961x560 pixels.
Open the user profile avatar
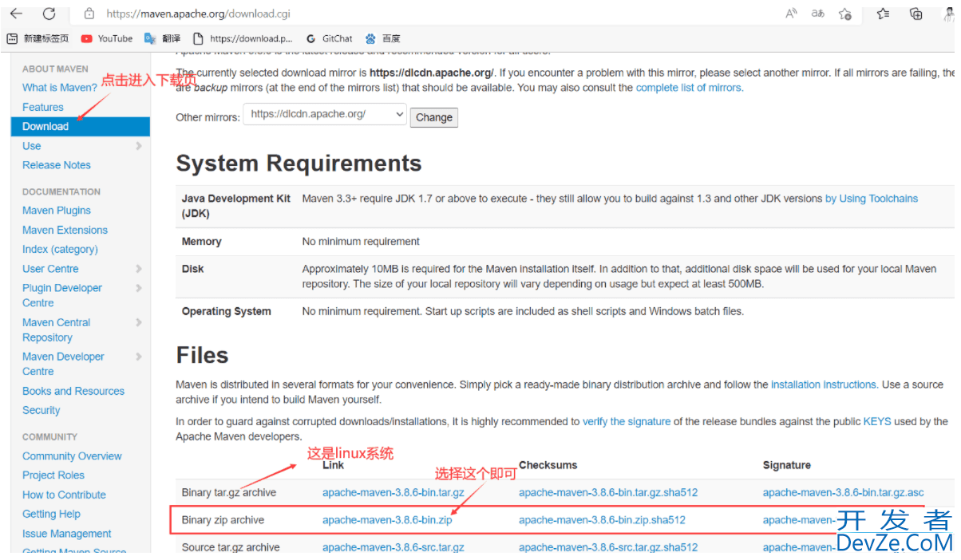(x=949, y=14)
